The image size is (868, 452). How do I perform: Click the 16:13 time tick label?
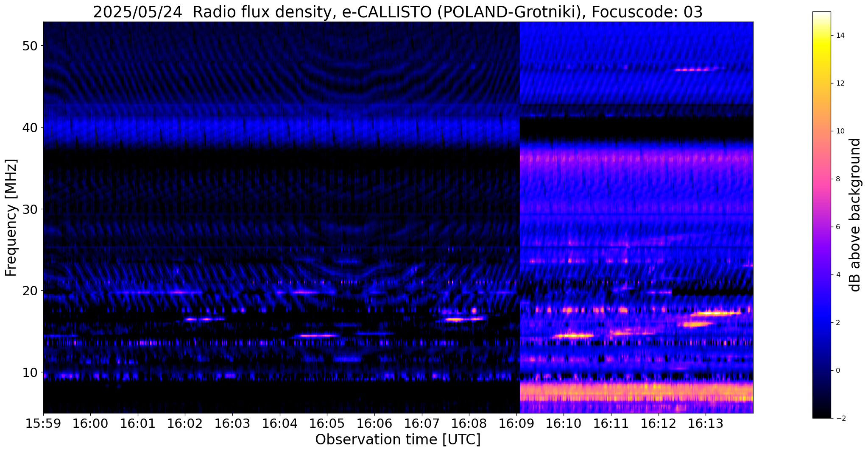(706, 424)
